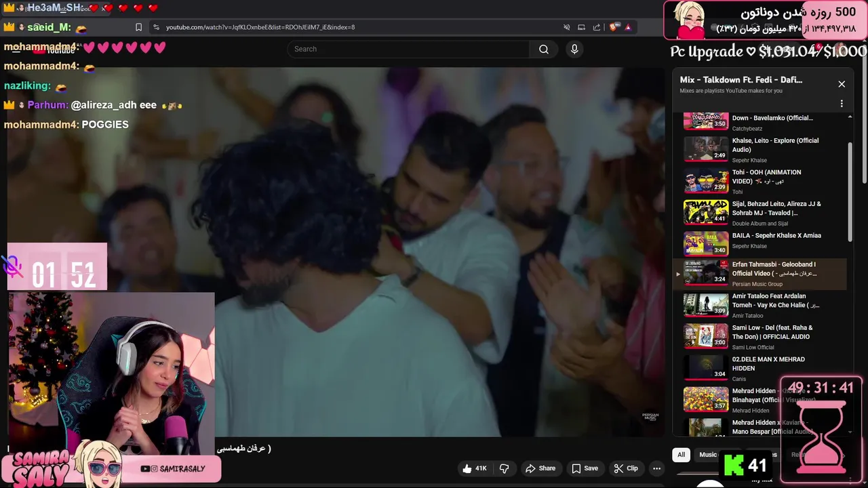The width and height of the screenshot is (868, 488).
Task: Start voice search with microphone icon
Action: (x=574, y=49)
